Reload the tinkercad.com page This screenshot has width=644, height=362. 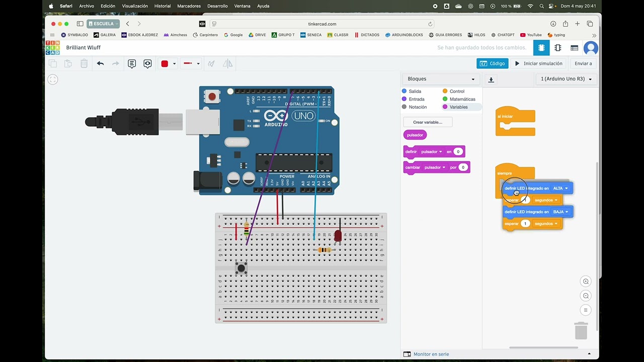[x=430, y=24]
